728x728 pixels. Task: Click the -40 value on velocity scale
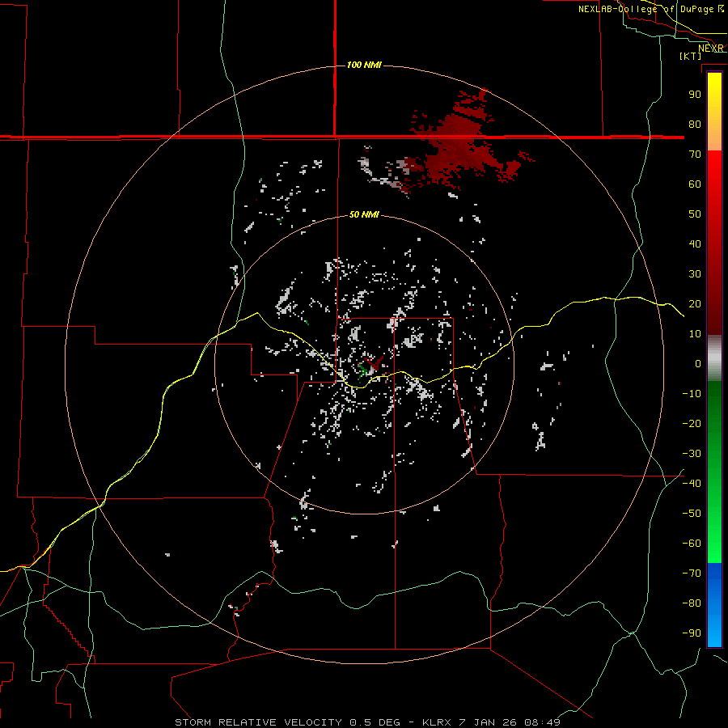692,484
